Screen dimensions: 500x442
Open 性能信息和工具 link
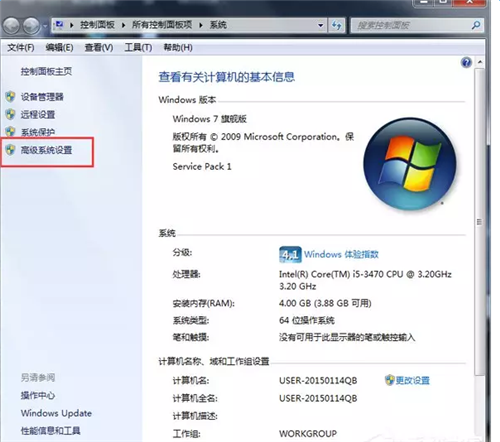pos(50,431)
